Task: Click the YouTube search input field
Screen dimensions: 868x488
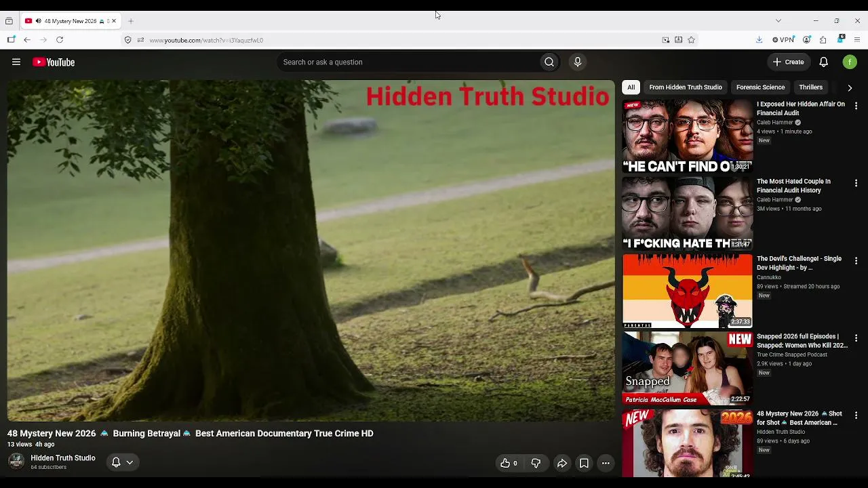Action: pyautogui.click(x=409, y=62)
